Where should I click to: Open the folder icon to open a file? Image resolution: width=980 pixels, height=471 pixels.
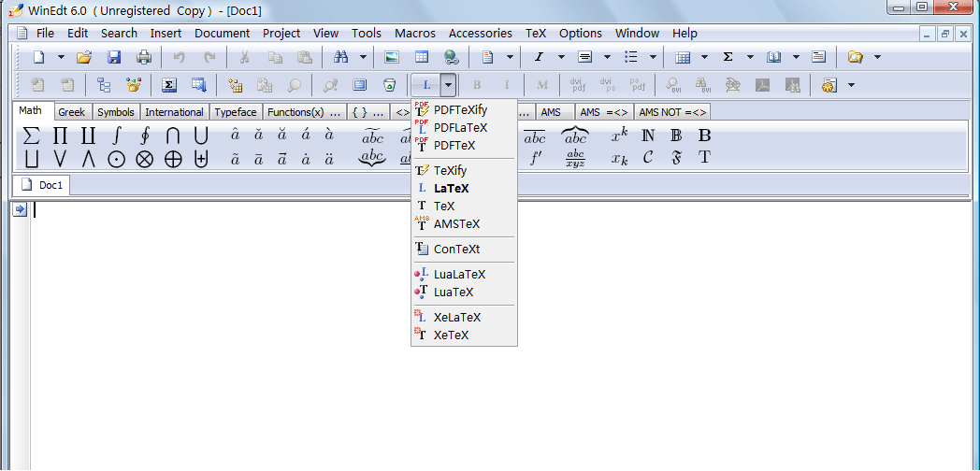pos(84,57)
